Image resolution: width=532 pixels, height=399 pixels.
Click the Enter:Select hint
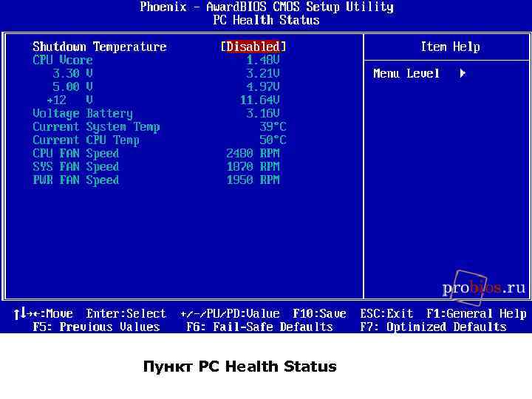126,313
